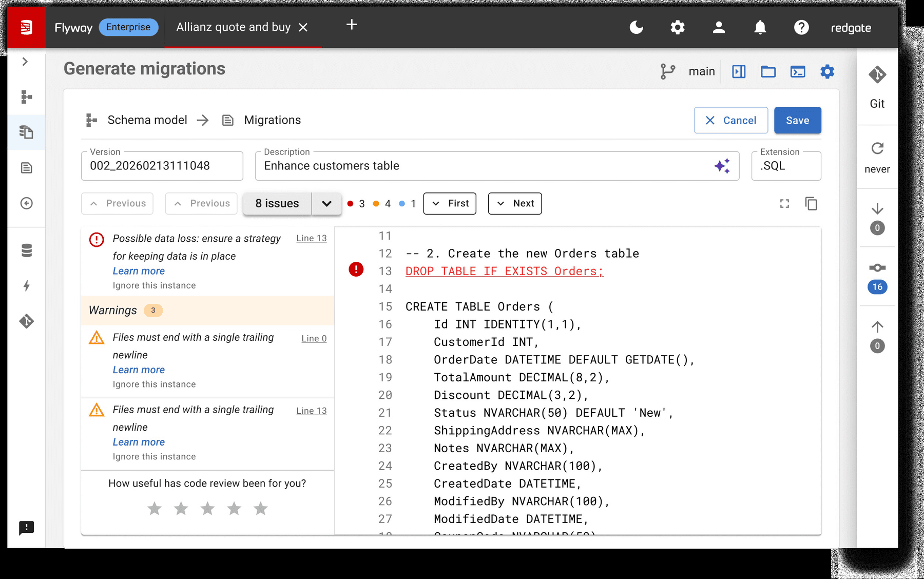Open the user account icon

719,27
